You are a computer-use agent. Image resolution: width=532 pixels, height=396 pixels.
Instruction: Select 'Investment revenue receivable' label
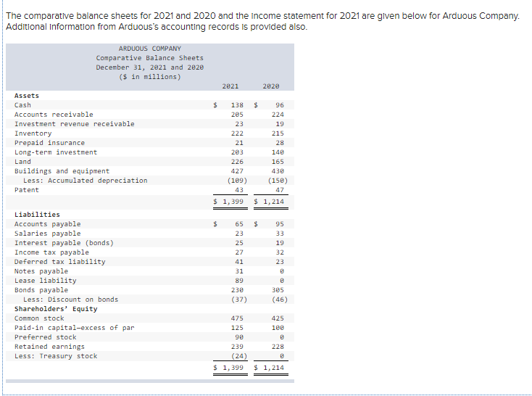[x=75, y=124]
